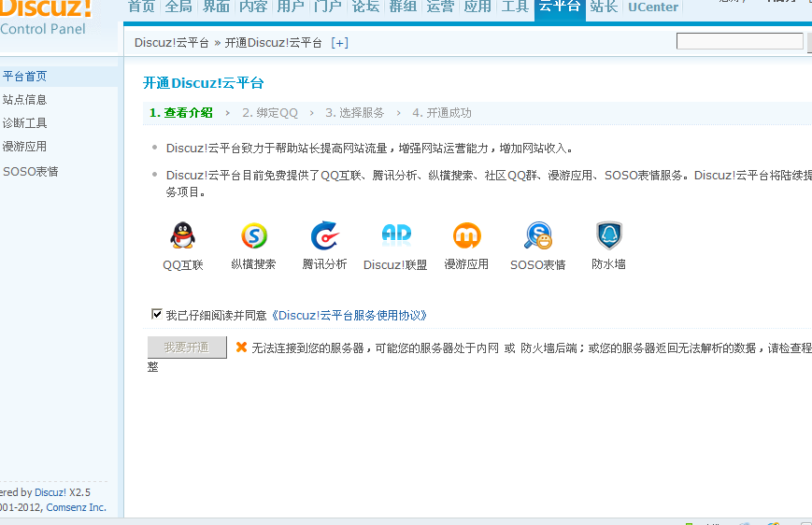
Task: Expand the [+] shortcut next to breadcrumb
Action: click(x=340, y=43)
